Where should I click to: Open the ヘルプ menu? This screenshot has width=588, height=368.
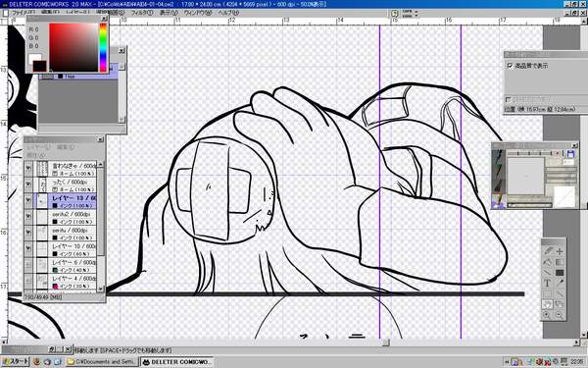coord(228,13)
